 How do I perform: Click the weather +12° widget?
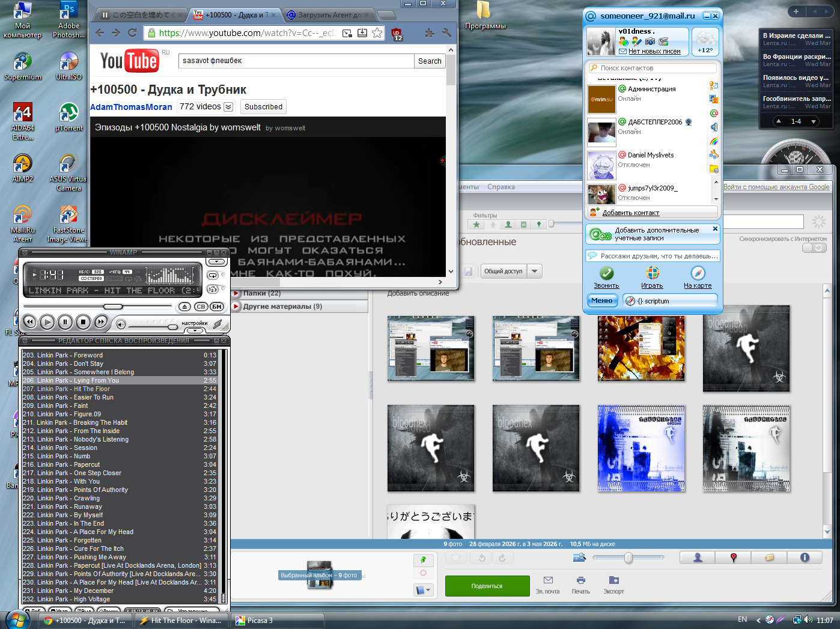coord(705,41)
